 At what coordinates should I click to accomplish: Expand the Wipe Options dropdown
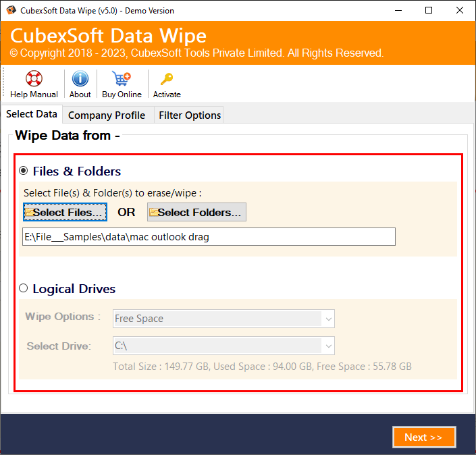pos(328,319)
